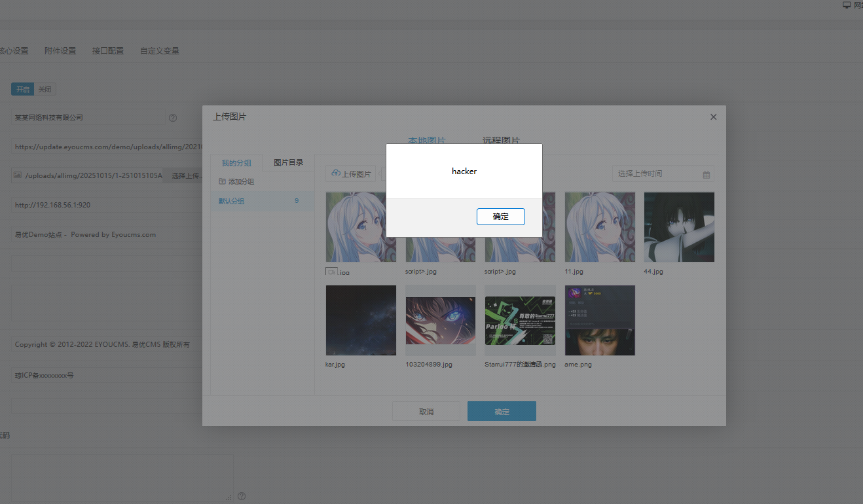Click the 添加分组 folder icon
863x504 pixels.
click(x=222, y=181)
